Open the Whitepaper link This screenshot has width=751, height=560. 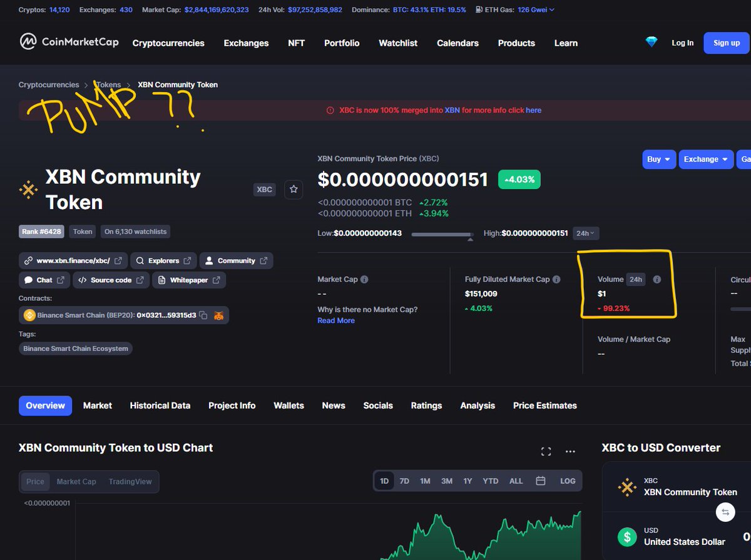coord(189,280)
